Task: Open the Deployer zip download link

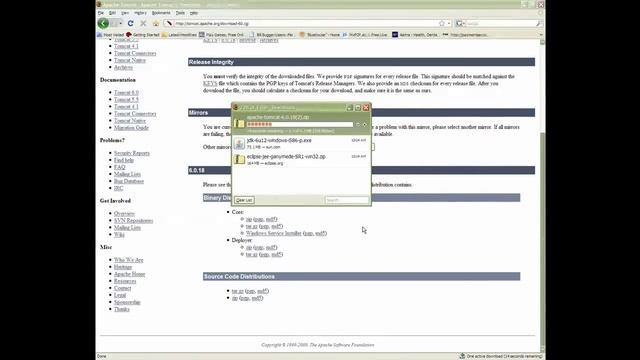Action: tap(249, 247)
